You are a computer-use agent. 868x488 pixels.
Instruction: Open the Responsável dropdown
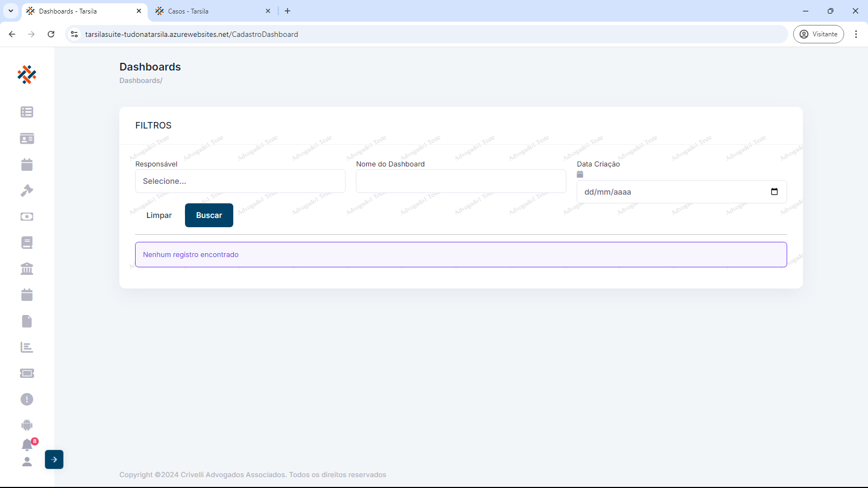240,181
